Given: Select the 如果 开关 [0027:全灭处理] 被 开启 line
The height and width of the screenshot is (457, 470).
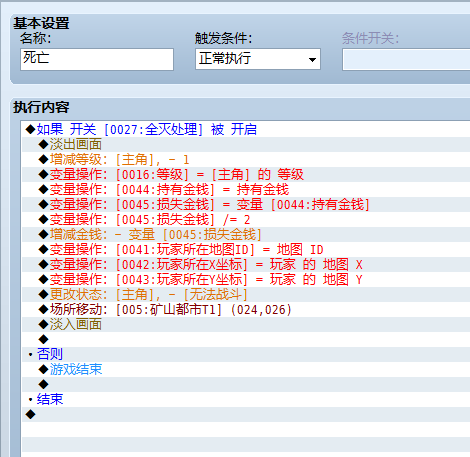Looking at the screenshot, I should (x=246, y=129).
